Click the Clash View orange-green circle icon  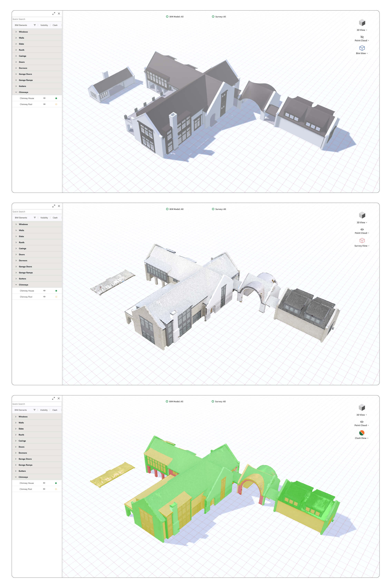point(362,433)
